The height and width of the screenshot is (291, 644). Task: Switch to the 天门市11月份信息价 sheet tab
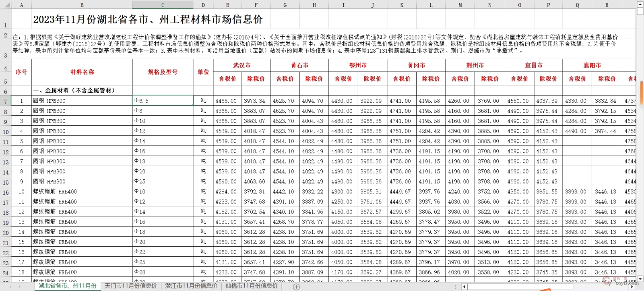coord(130,286)
